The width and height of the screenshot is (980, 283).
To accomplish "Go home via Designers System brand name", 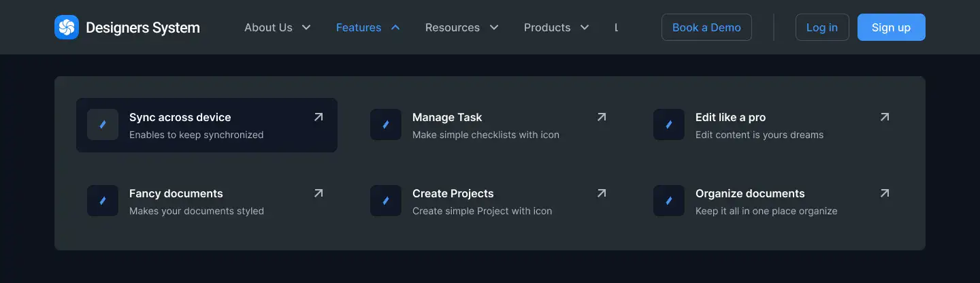I will click(x=143, y=28).
